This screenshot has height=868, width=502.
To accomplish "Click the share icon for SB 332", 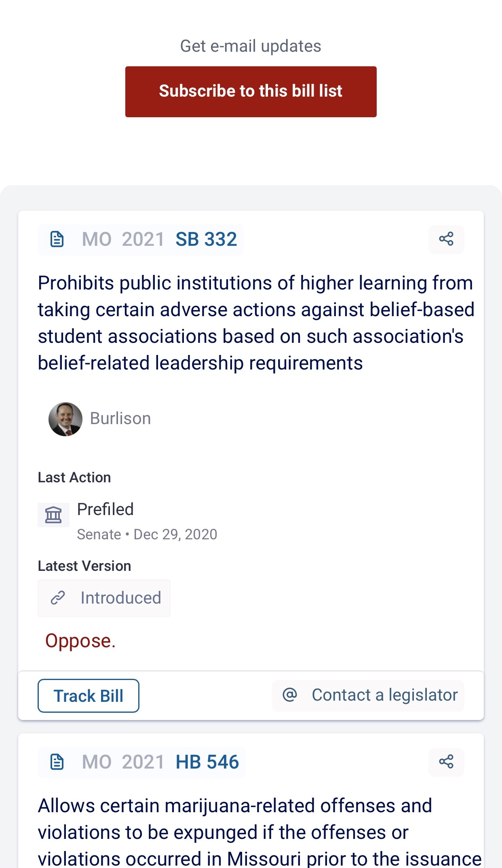I will coord(446,239).
